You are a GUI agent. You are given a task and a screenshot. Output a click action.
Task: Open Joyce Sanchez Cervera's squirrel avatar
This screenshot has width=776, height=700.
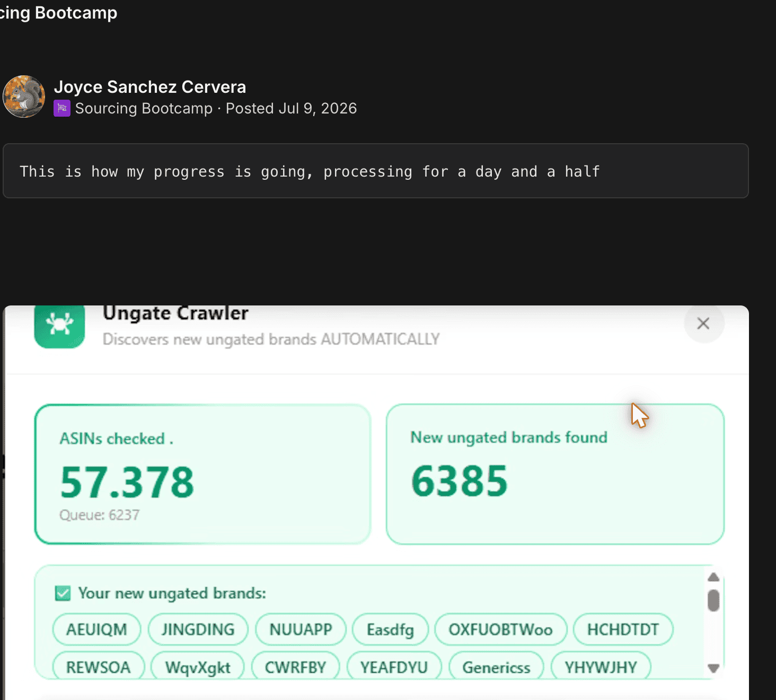click(24, 97)
